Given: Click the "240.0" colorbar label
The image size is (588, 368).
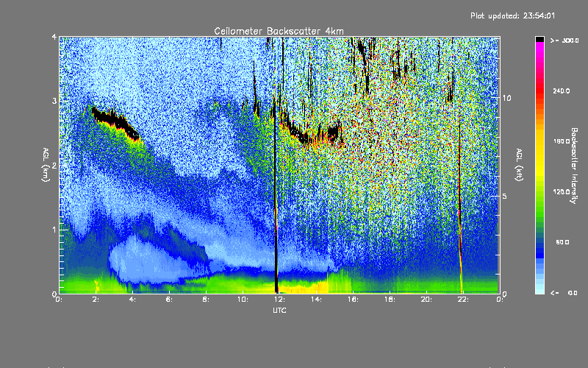Looking at the screenshot, I should coord(562,91).
